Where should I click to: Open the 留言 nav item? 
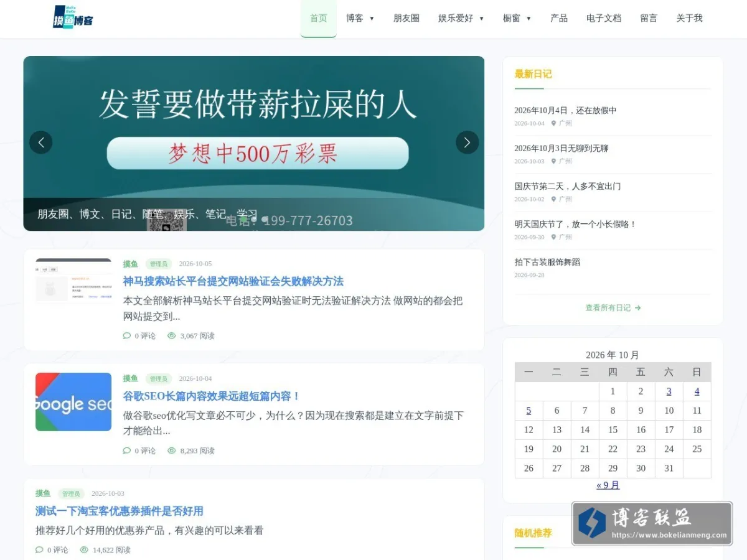649,19
